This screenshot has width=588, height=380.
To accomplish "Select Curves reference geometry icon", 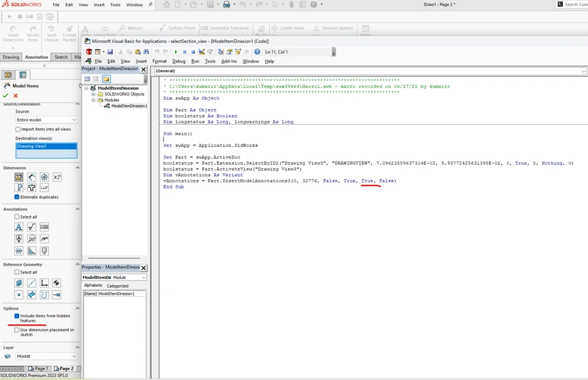I will coord(44,295).
